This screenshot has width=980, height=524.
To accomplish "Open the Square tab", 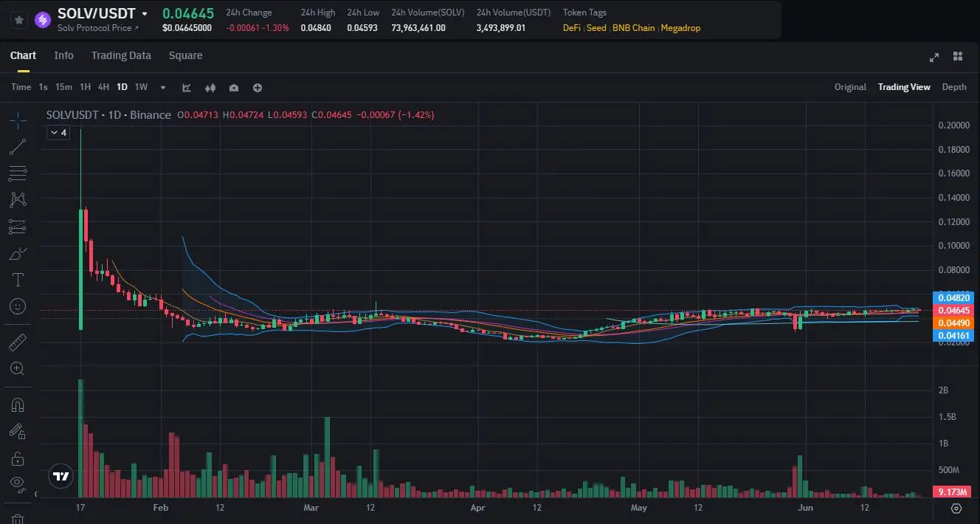I will (185, 55).
